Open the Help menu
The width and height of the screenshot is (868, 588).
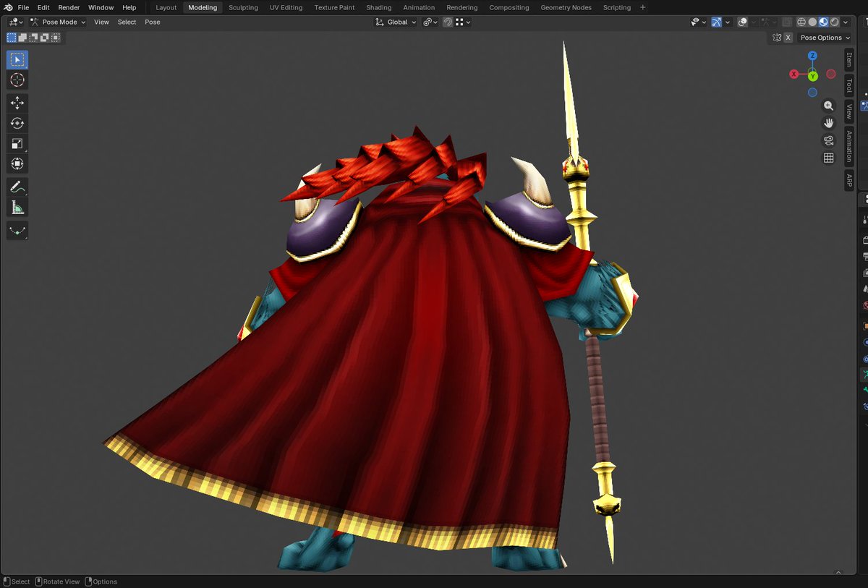(x=129, y=7)
